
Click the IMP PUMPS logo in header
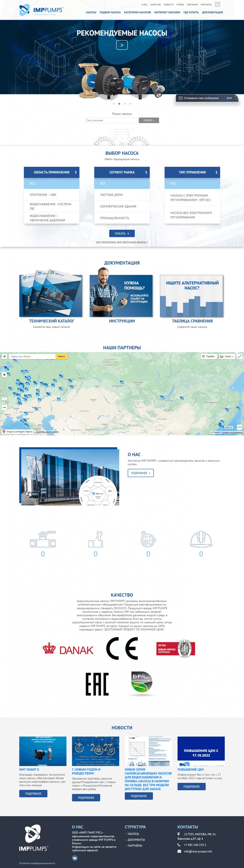[41, 10]
